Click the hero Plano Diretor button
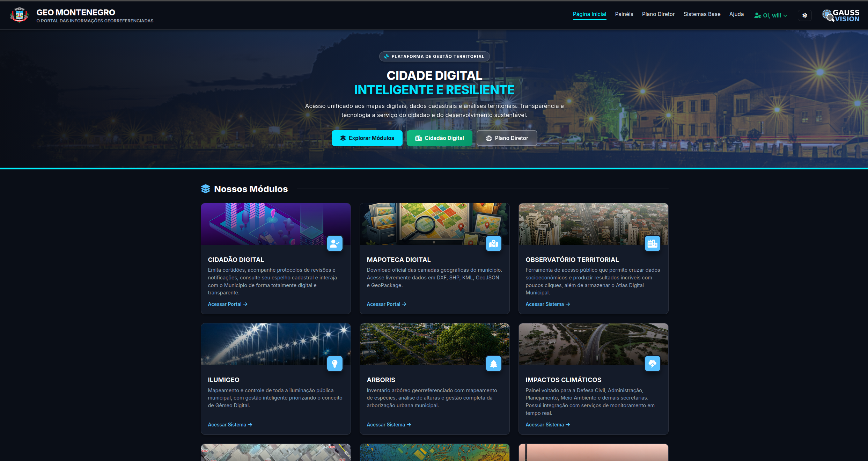Viewport: 868px width, 461px height. coord(507,138)
